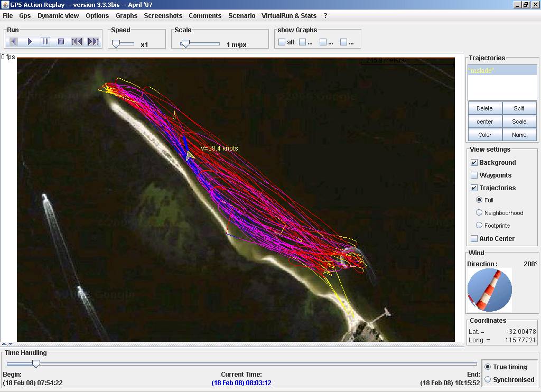Enable the alt graph checkbox
This screenshot has height=392, width=541.
(282, 42)
